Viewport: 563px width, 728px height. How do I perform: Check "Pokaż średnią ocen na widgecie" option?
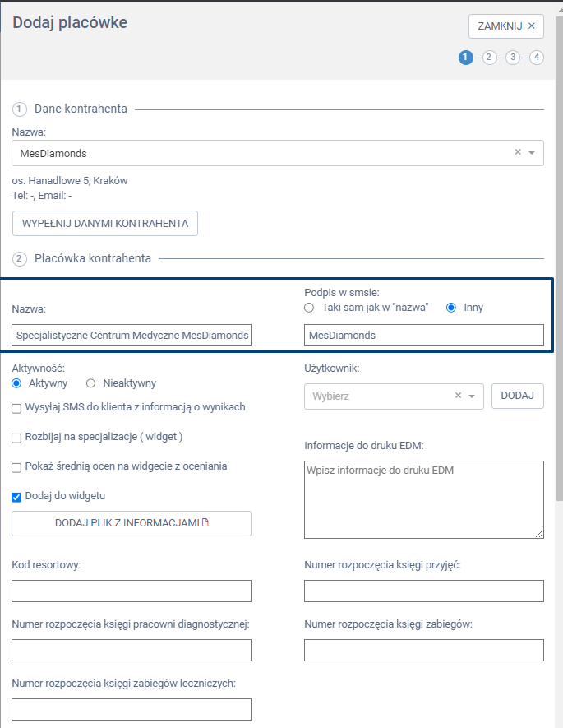pos(16,466)
